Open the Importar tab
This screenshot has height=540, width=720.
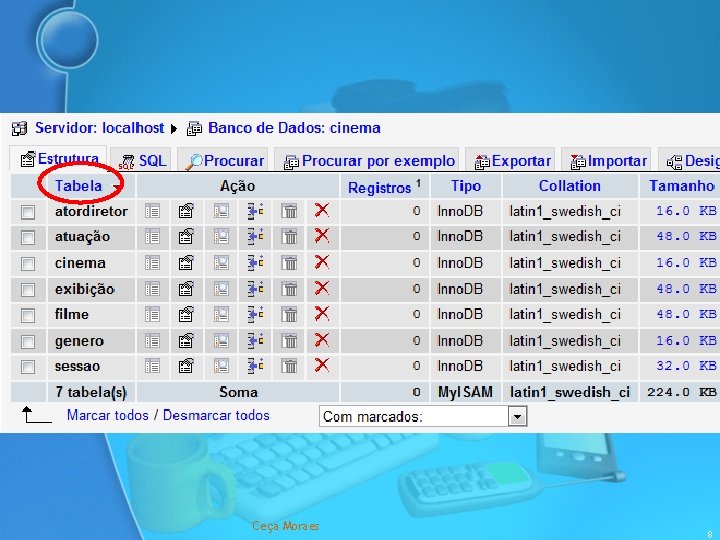click(x=606, y=161)
